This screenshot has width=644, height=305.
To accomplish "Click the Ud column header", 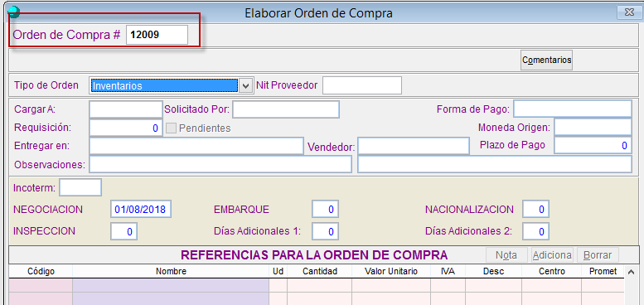I will pyautogui.click(x=278, y=271).
